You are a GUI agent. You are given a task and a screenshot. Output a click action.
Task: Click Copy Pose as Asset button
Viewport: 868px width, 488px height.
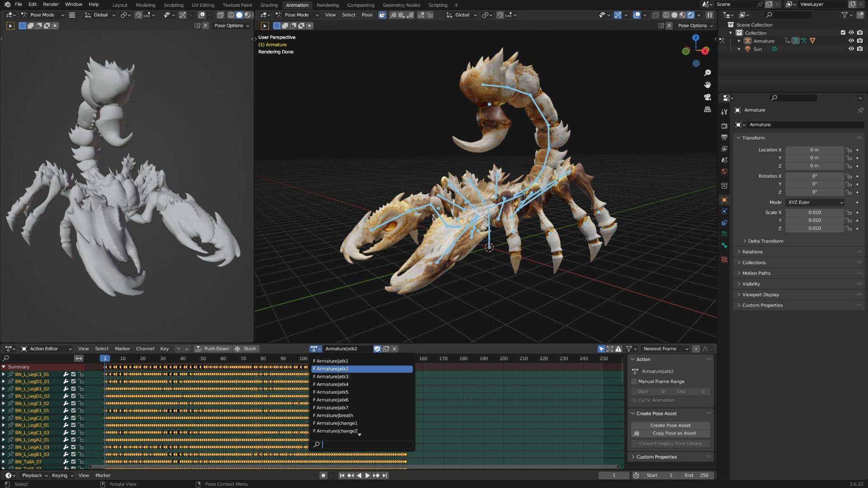coord(670,433)
